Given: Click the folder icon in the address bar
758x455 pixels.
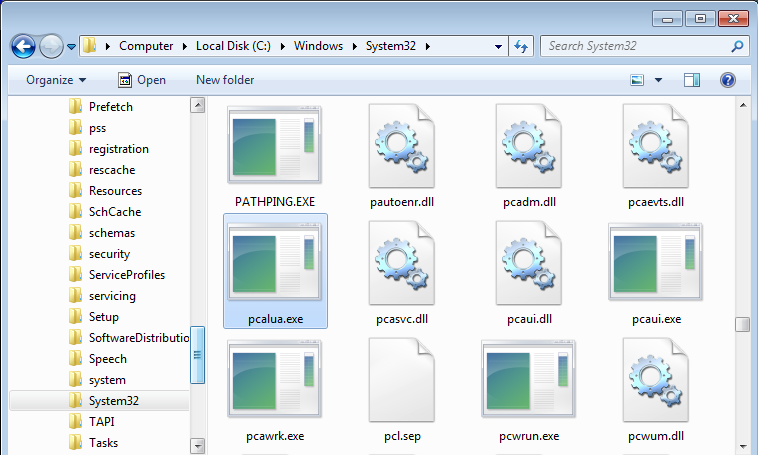Looking at the screenshot, I should (89, 46).
